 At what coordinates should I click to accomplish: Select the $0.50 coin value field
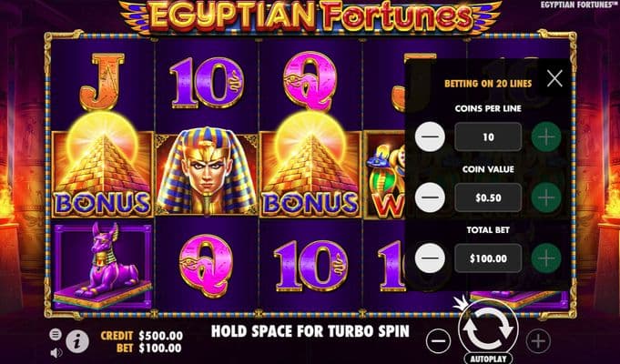click(x=488, y=197)
